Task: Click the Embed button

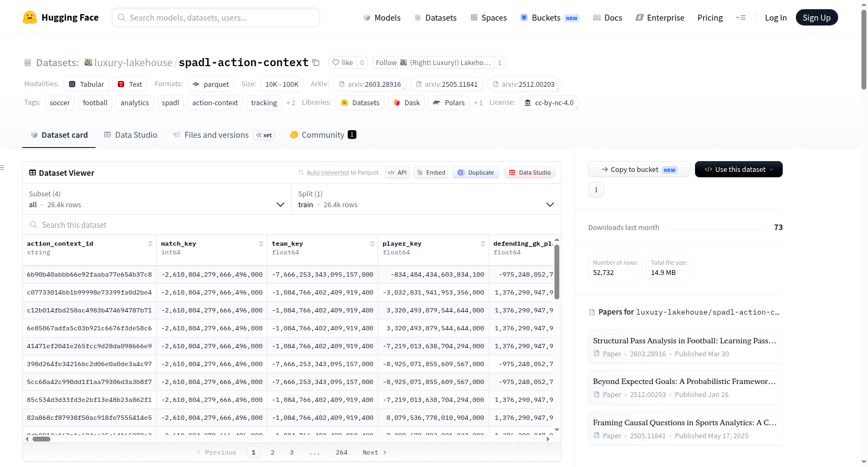Action: pos(431,172)
